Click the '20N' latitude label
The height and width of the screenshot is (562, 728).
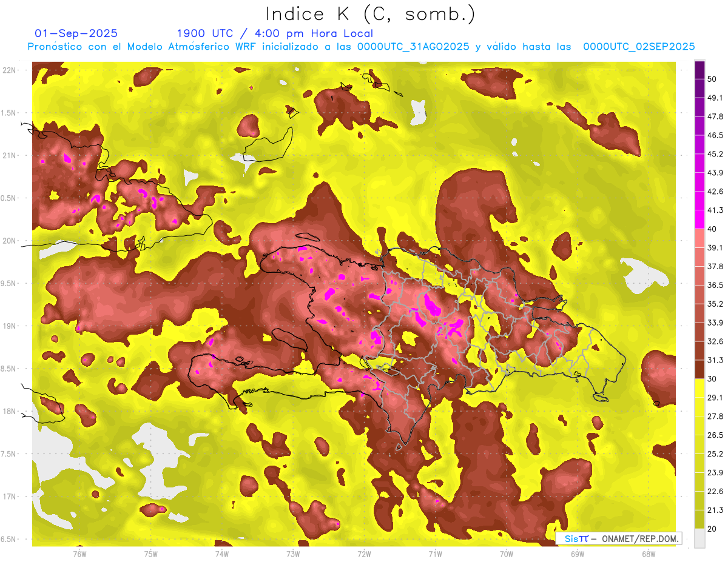click(x=8, y=241)
